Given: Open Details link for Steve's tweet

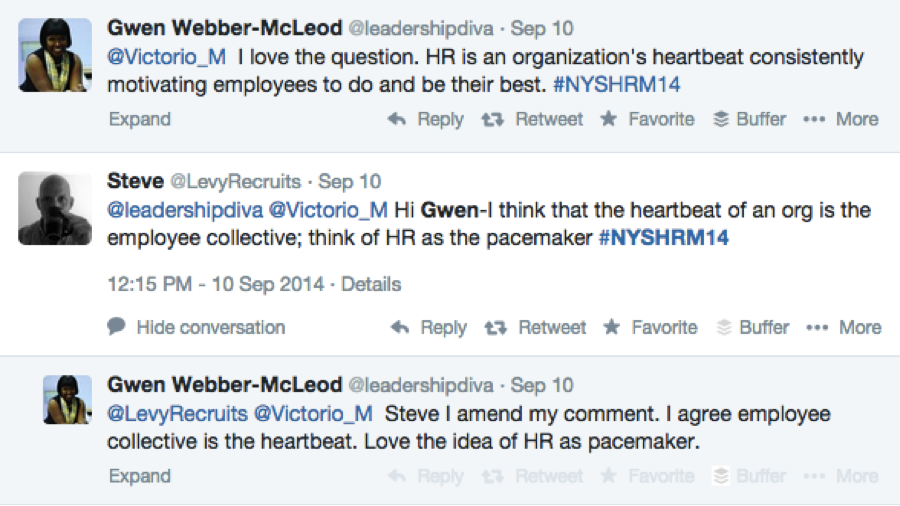Looking at the screenshot, I should (x=371, y=284).
